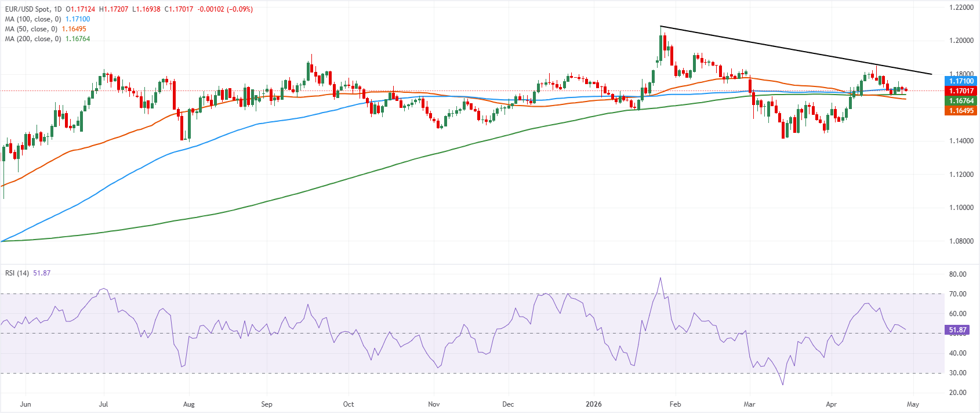Click the purple 51.87 RSI value label
The image size is (980, 413).
pos(957,329)
